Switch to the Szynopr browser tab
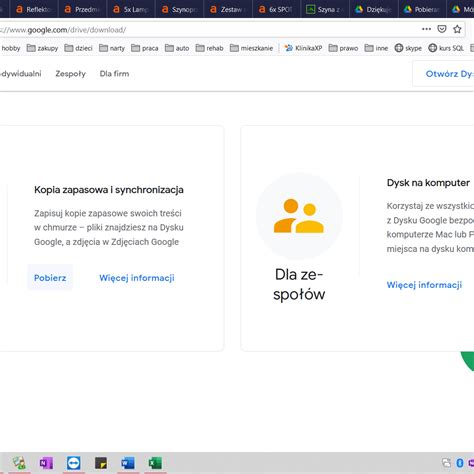 tap(180, 9)
